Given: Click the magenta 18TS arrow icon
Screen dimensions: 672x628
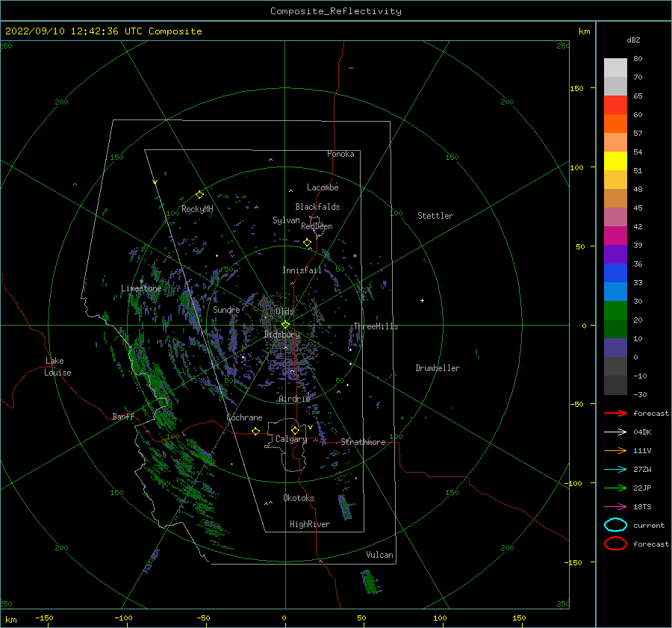Looking at the screenshot, I should pyautogui.click(x=615, y=506).
